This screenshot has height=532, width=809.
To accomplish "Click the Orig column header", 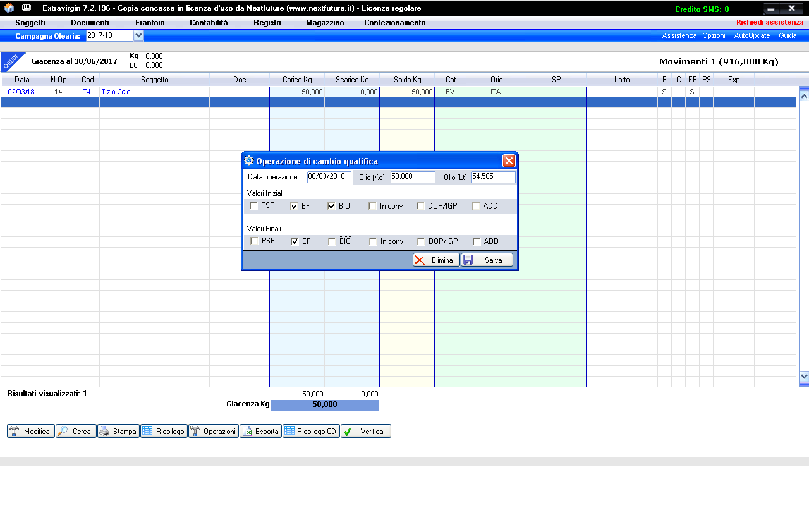I will pos(496,80).
